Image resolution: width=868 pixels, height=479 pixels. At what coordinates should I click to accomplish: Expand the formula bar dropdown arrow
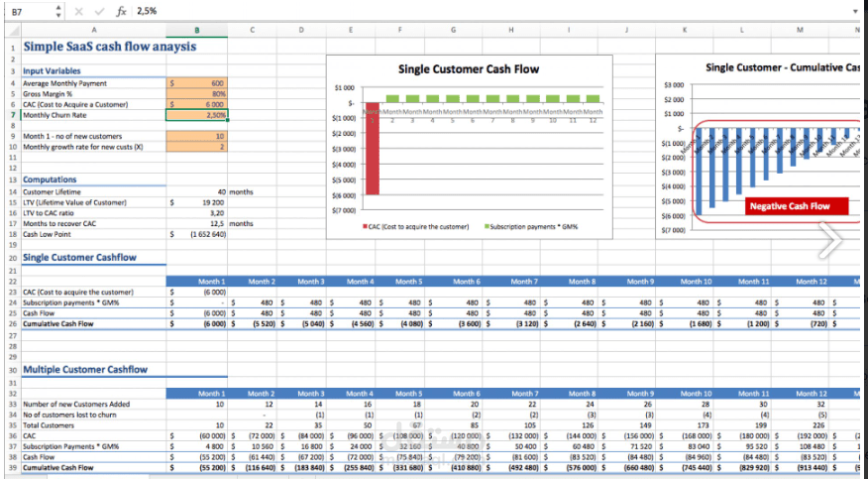tap(855, 12)
